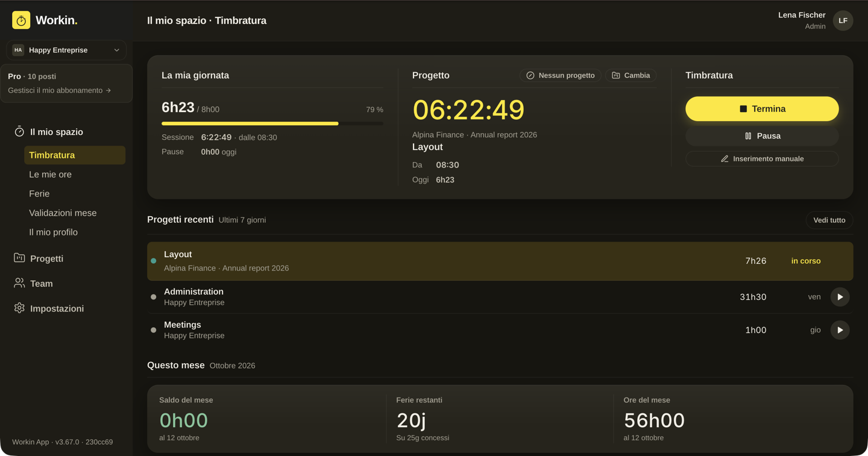Click Vedi tutto for recent projects
This screenshot has width=868, height=456.
[829, 220]
